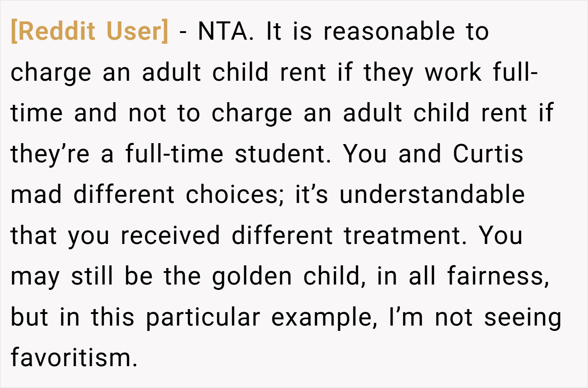588x388 pixels.
Task: Click the word particular
Action: click(203, 318)
